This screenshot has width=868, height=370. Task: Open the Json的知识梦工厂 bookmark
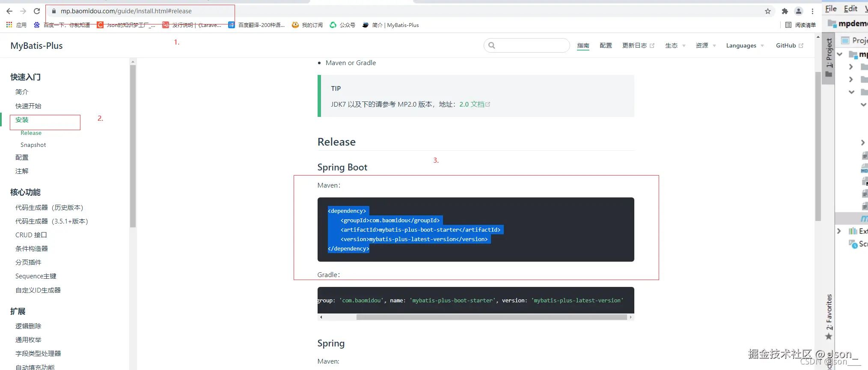(x=127, y=25)
